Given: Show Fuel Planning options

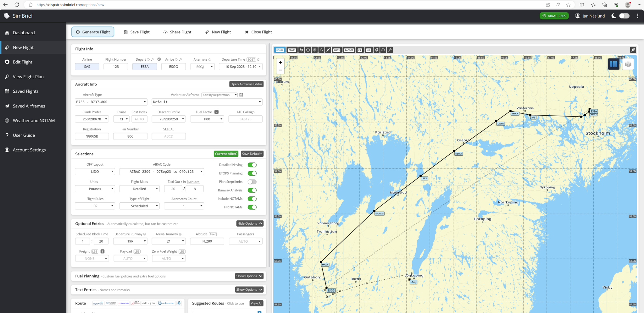Looking at the screenshot, I should pos(249,276).
